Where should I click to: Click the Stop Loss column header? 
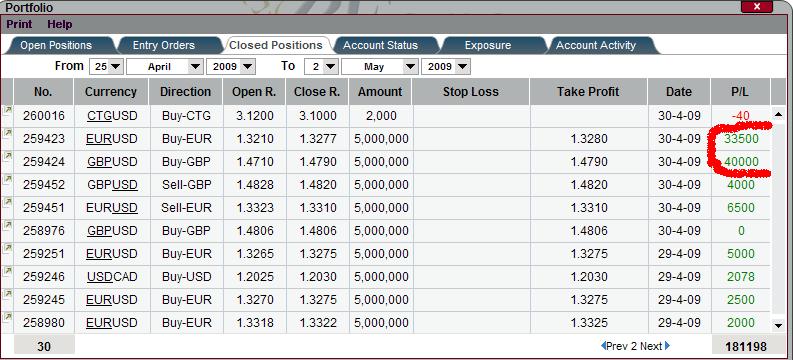[471, 92]
